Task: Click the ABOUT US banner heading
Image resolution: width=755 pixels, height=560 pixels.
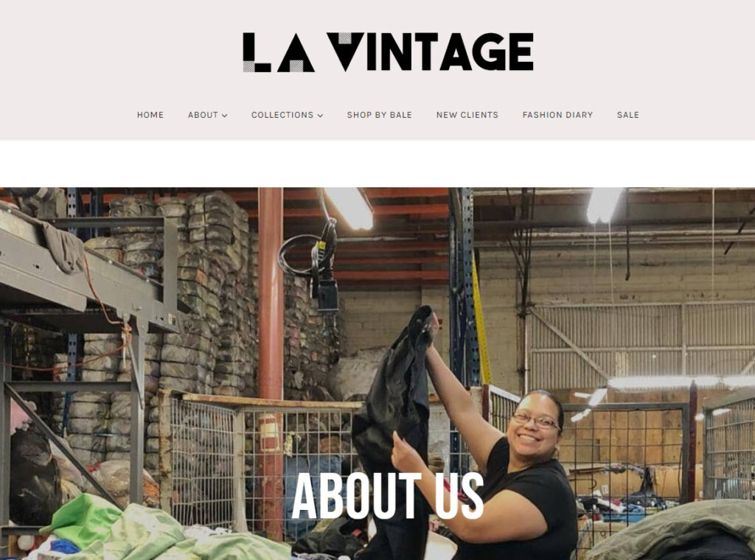Action: [388, 496]
